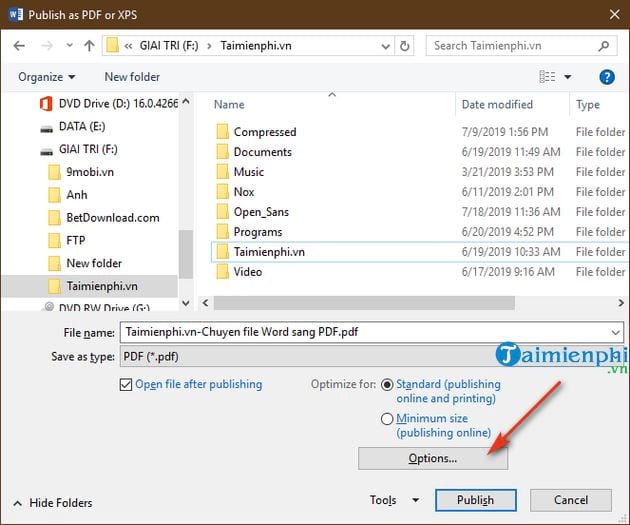Select the Documents folder
Viewport: 630px width, 525px height.
pyautogui.click(x=254, y=152)
